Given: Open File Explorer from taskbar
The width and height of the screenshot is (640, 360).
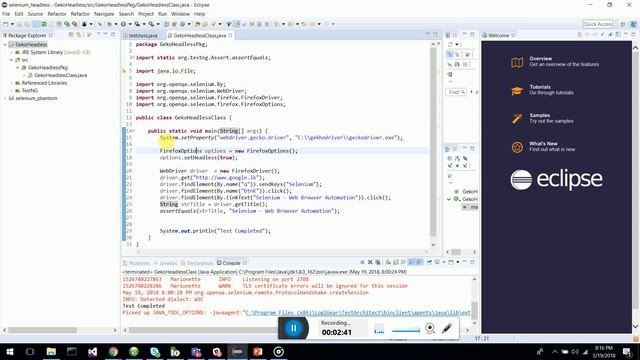Looking at the screenshot, I should click(51, 351).
